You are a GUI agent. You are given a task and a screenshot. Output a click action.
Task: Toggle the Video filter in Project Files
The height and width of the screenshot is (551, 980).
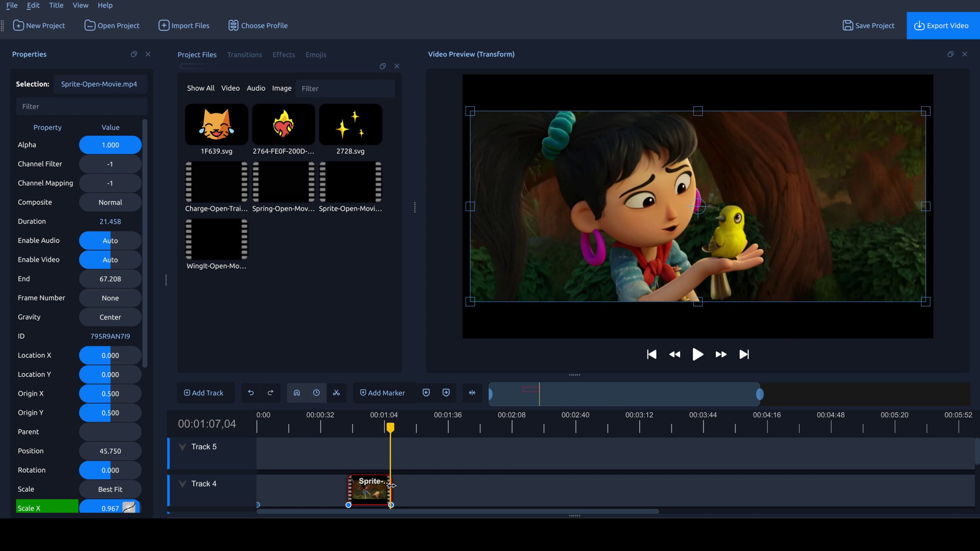click(x=230, y=88)
